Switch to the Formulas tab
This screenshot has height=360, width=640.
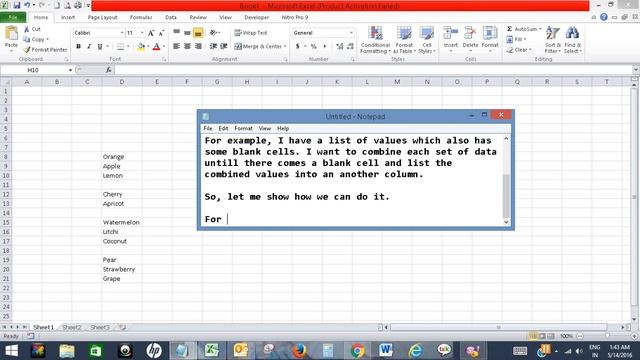pyautogui.click(x=141, y=18)
